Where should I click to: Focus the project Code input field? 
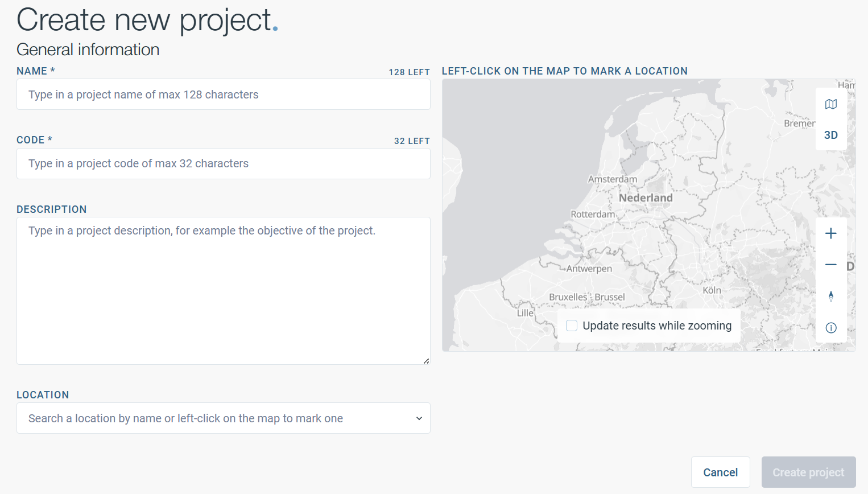(223, 164)
